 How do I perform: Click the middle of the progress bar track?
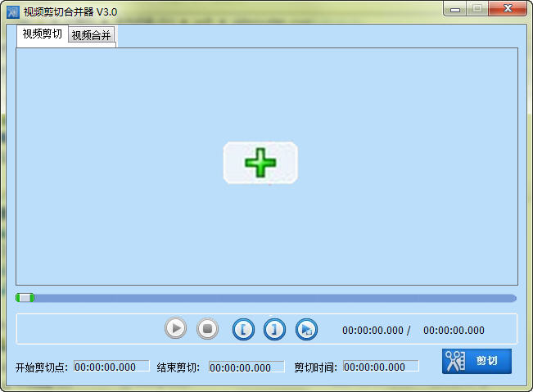pyautogui.click(x=266, y=298)
